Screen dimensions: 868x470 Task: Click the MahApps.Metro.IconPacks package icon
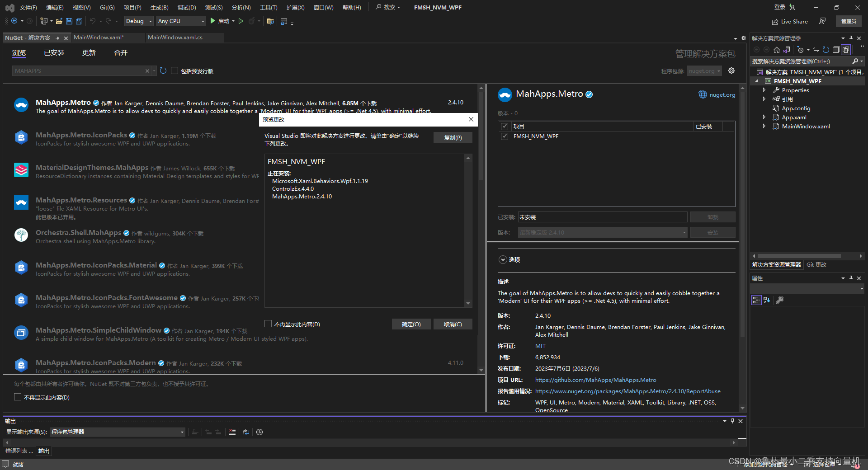click(x=21, y=137)
